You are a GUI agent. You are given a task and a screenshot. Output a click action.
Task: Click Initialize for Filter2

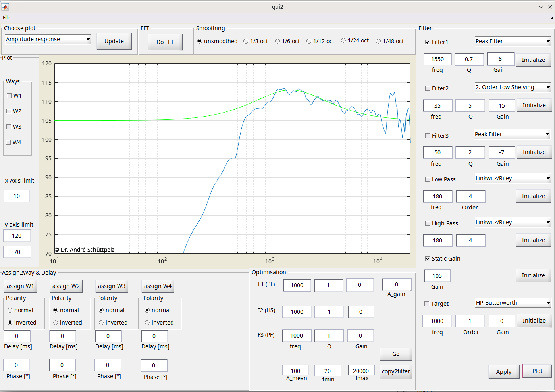(x=534, y=105)
